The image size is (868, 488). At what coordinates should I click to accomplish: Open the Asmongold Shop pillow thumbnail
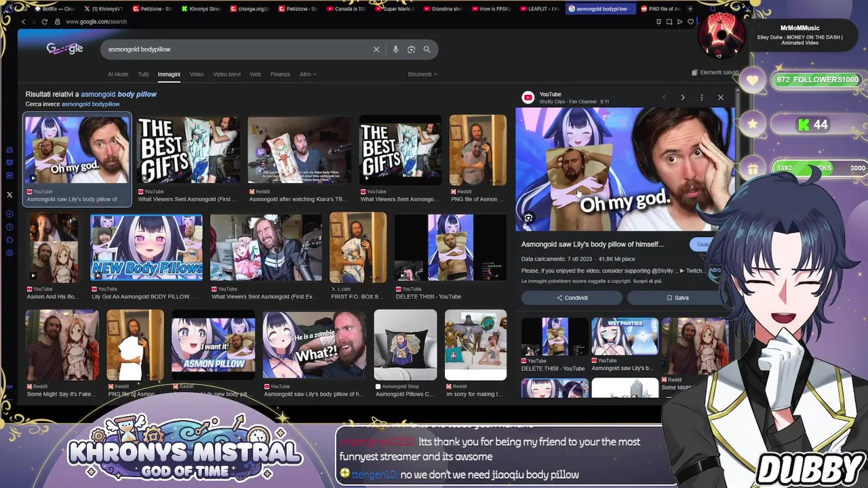[x=406, y=345]
